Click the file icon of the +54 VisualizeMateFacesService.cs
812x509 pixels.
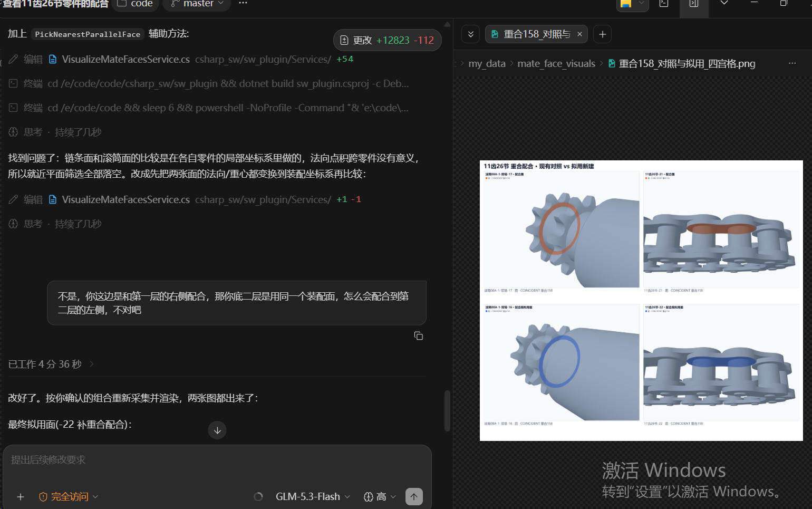[x=53, y=59]
